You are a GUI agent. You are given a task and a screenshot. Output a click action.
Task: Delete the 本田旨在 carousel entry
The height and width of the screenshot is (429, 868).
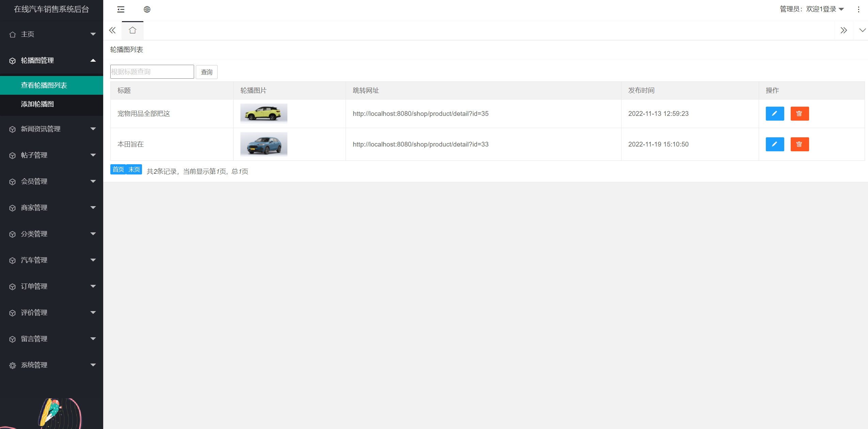[799, 144]
